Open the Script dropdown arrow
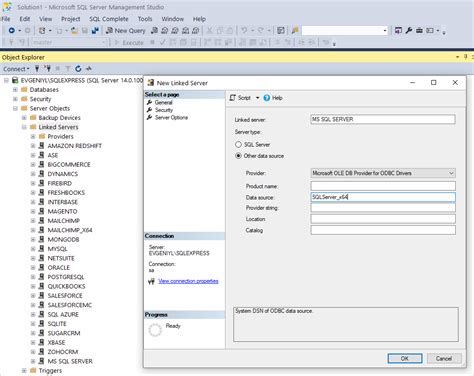 [x=257, y=98]
